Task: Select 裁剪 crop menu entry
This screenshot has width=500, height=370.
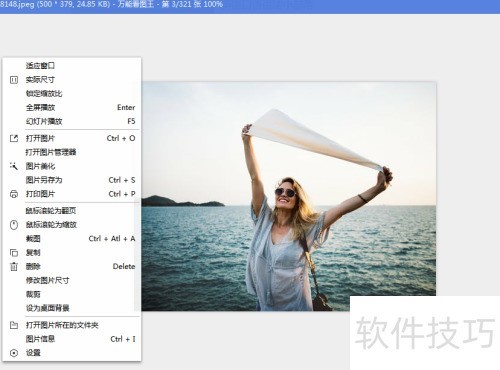Action: pos(71,294)
